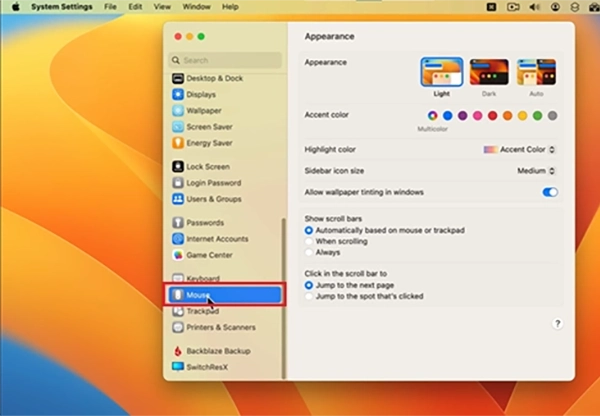Viewport: 600px width, 416px height.
Task: Click the Backblaze Backup flame icon
Action: 178,351
